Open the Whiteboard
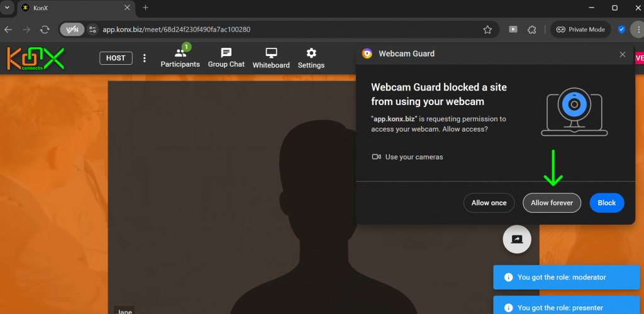The width and height of the screenshot is (644, 314). coord(271,57)
